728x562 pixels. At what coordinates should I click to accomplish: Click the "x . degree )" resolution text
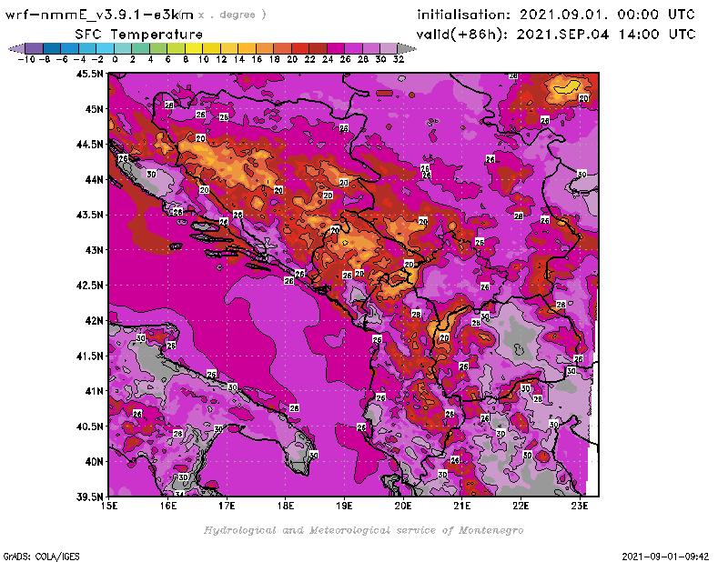click(232, 15)
